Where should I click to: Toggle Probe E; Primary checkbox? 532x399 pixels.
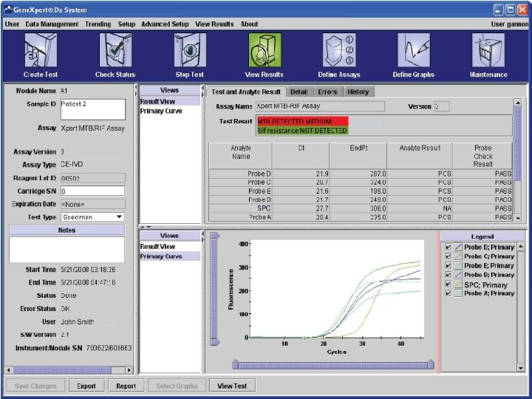click(x=449, y=266)
